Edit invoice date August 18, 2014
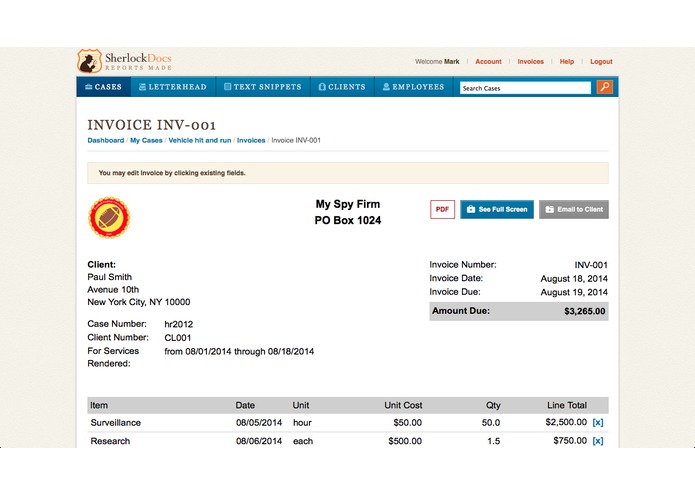This screenshot has width=695, height=494. (x=574, y=279)
